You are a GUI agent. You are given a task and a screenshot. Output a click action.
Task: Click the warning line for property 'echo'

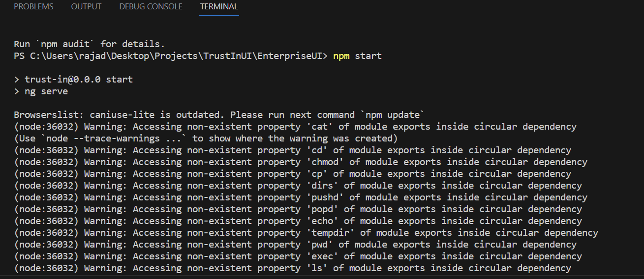[298, 221]
